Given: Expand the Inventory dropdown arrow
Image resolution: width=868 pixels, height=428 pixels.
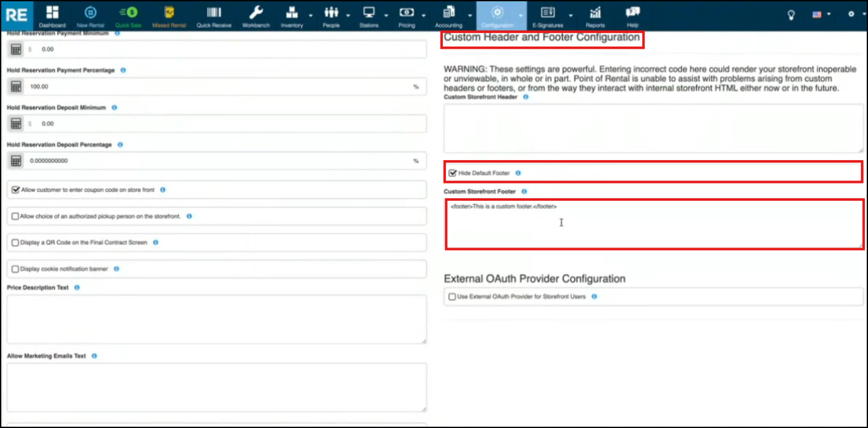Looking at the screenshot, I should (311, 15).
